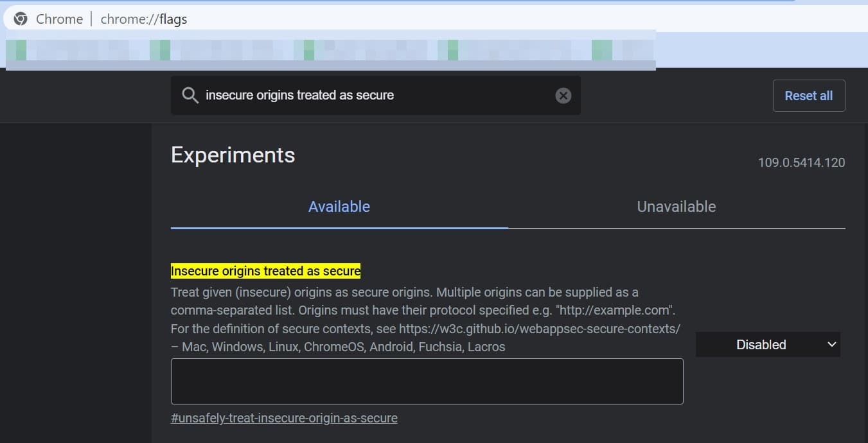The height and width of the screenshot is (443, 868).
Task: Click the insecure origins list text box
Action: (427, 381)
